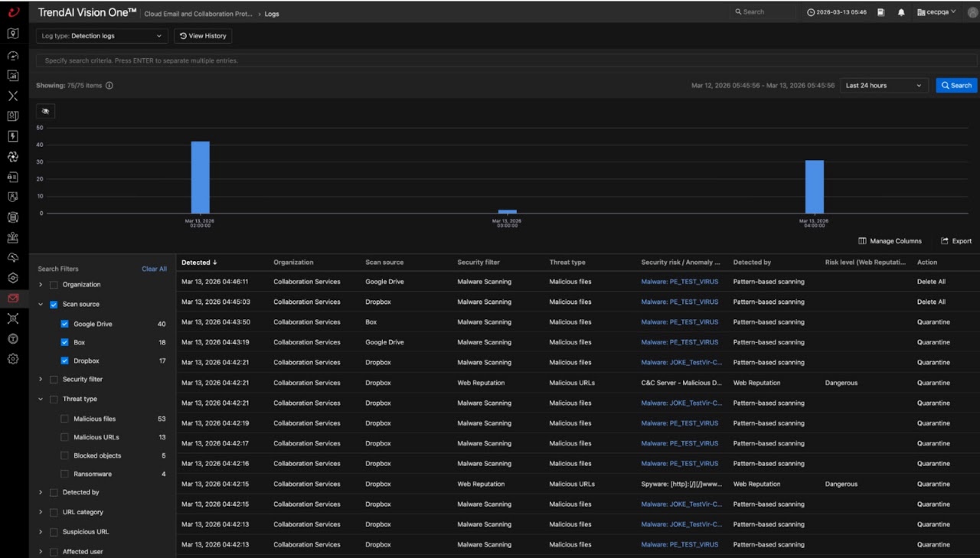Open Manage Columns
Screen dimensions: 980x558
(x=890, y=241)
